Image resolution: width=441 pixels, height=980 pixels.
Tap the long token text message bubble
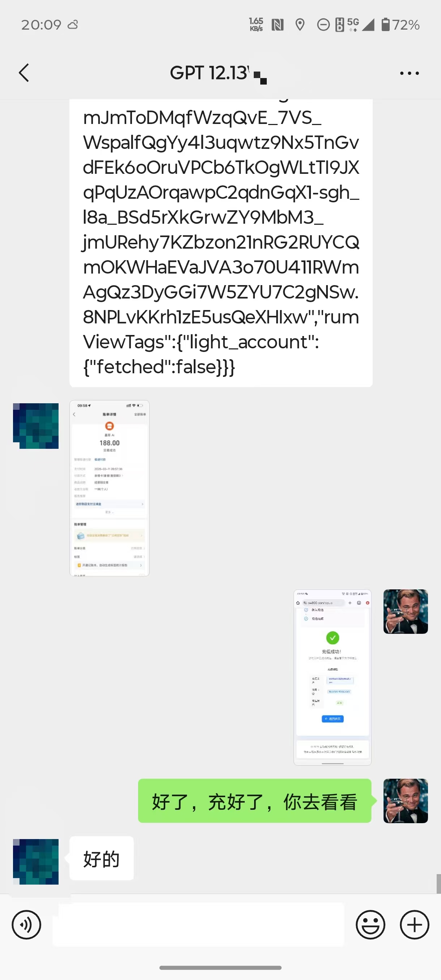coord(221,243)
